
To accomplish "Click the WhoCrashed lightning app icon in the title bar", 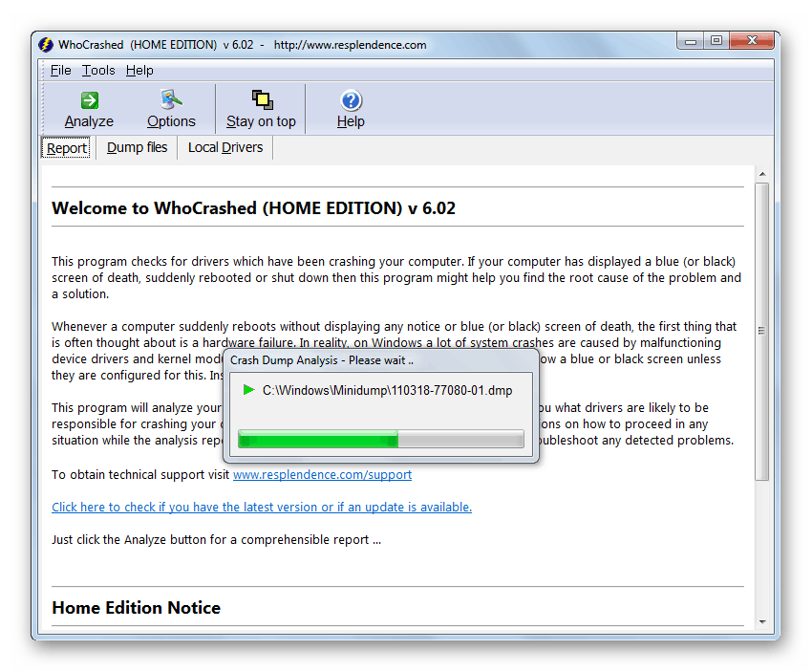I will pyautogui.click(x=46, y=45).
